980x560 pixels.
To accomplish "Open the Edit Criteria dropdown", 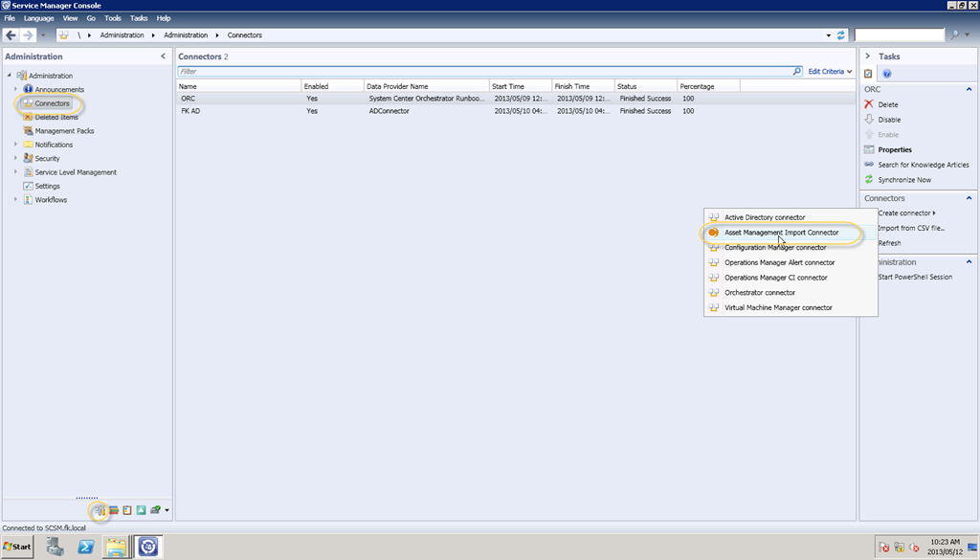I will tap(829, 72).
